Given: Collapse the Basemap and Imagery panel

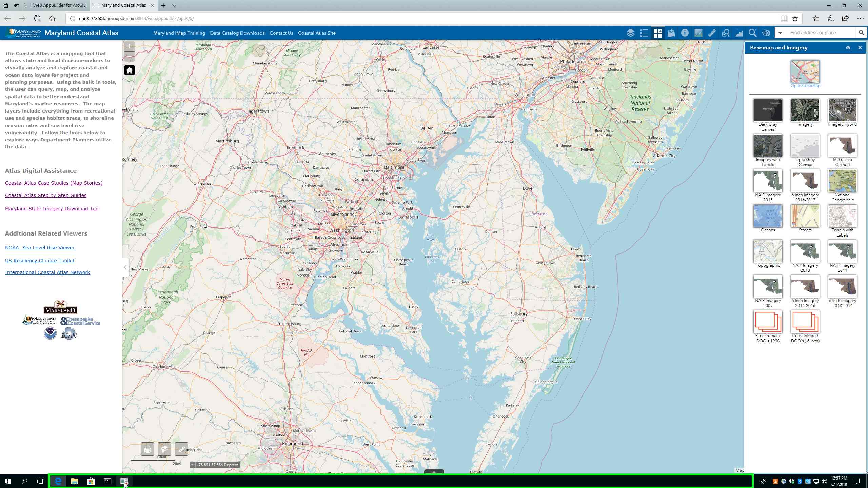Looking at the screenshot, I should tap(848, 48).
